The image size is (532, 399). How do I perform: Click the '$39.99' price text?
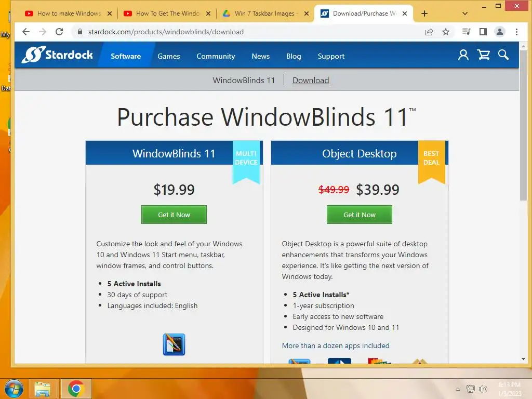click(x=378, y=190)
